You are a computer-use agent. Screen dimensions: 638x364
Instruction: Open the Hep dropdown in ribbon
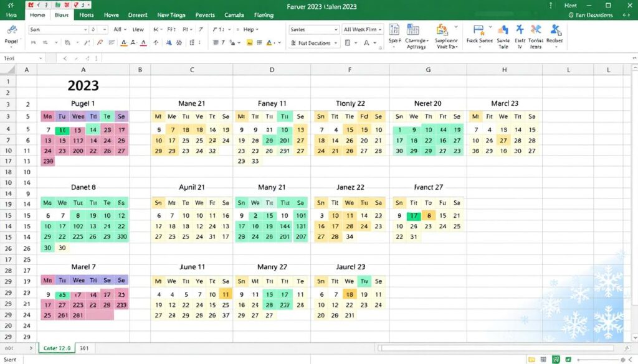pyautogui.click(x=250, y=30)
